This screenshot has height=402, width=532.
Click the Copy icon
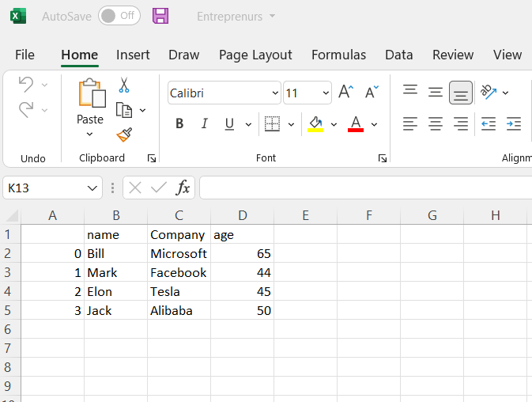coord(124,110)
